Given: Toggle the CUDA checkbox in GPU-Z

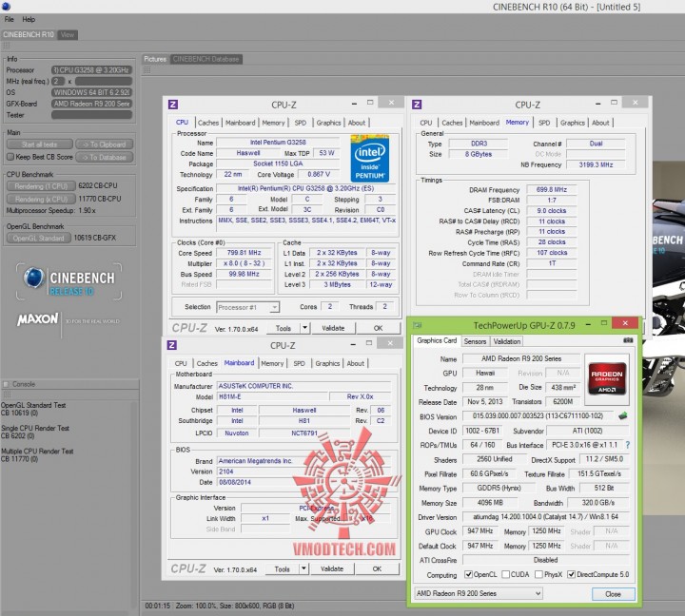Looking at the screenshot, I should pyautogui.click(x=506, y=574).
